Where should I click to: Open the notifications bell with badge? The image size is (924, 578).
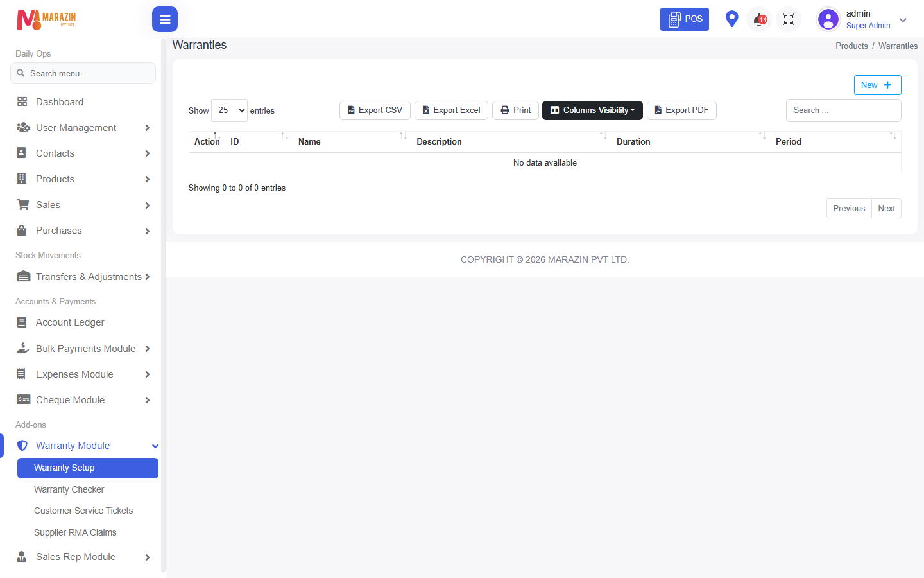(760, 19)
